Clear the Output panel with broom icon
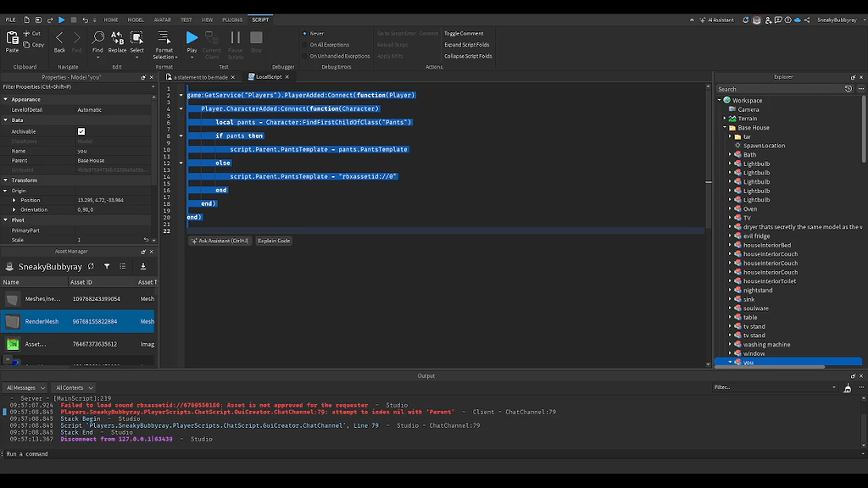Viewport: 868px width, 488px height. (x=848, y=388)
